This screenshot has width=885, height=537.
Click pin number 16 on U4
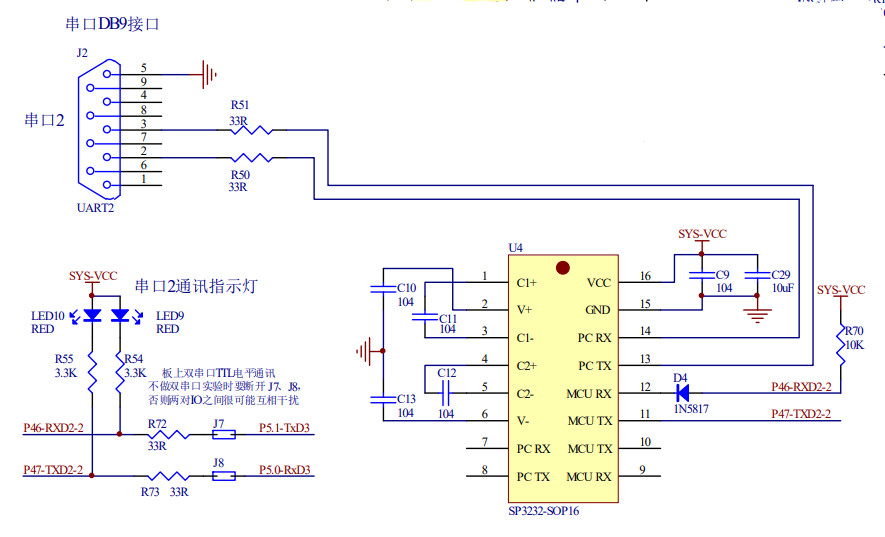(x=645, y=276)
